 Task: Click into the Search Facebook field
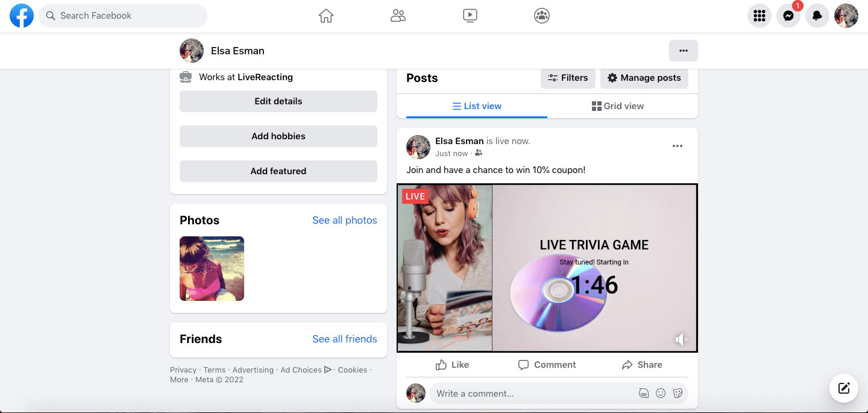coord(123,16)
